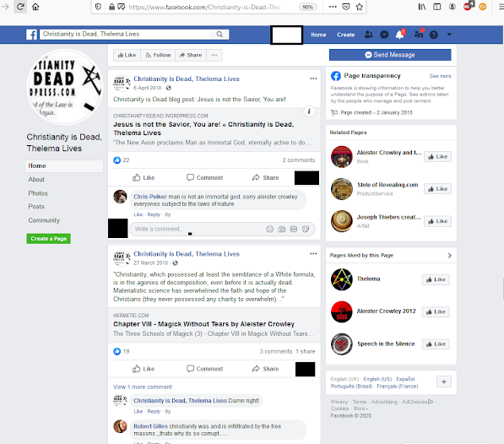Open Create in the Facebook header

345,35
